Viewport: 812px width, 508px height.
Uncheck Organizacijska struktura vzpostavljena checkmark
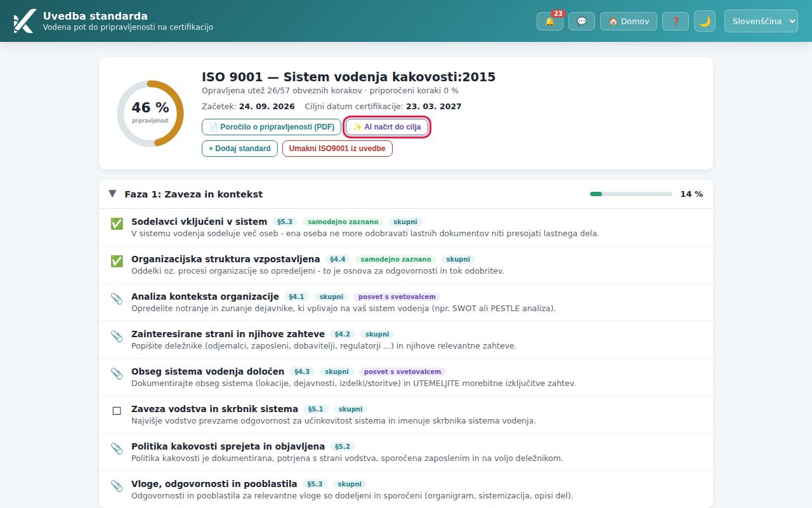117,261
